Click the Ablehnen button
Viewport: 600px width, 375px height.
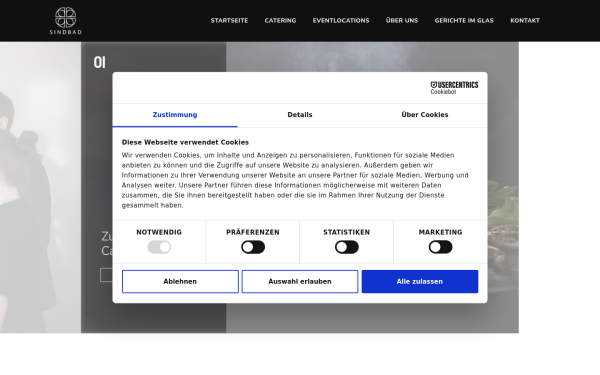pos(180,282)
